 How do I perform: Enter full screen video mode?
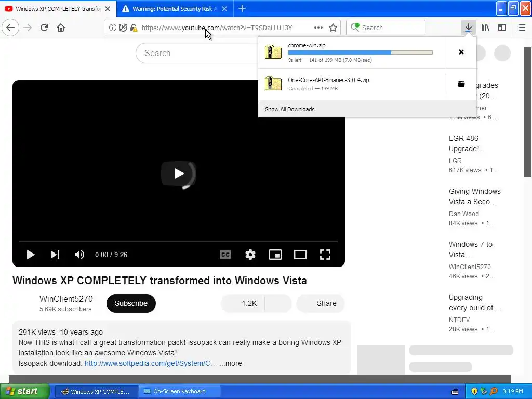[x=325, y=255]
